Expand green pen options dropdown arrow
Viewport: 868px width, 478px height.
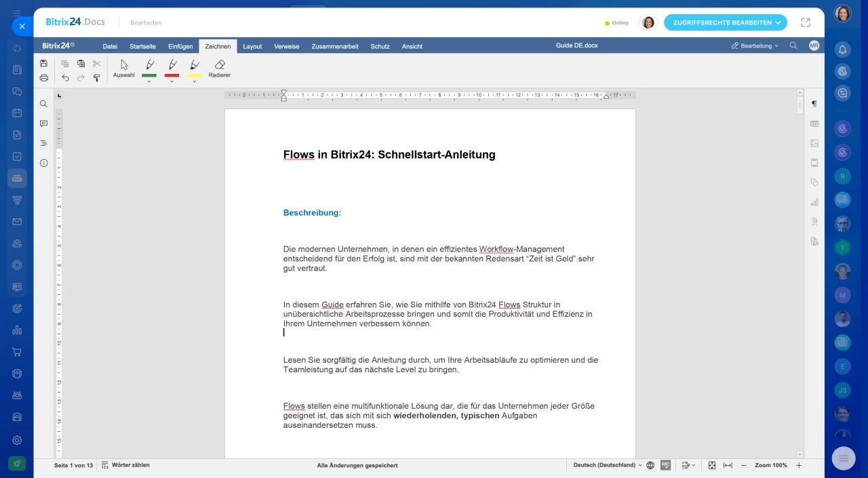pyautogui.click(x=149, y=81)
